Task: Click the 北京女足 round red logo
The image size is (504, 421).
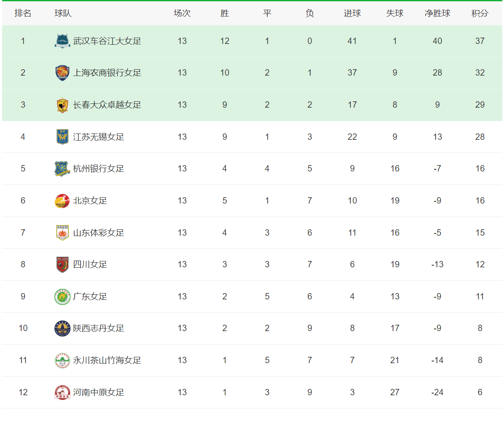Action: click(62, 201)
